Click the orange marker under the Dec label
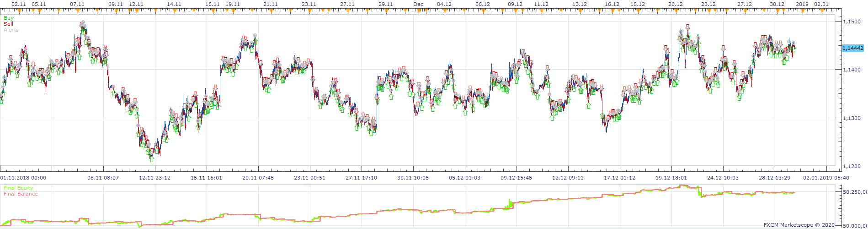The image size is (868, 229). 418,11
